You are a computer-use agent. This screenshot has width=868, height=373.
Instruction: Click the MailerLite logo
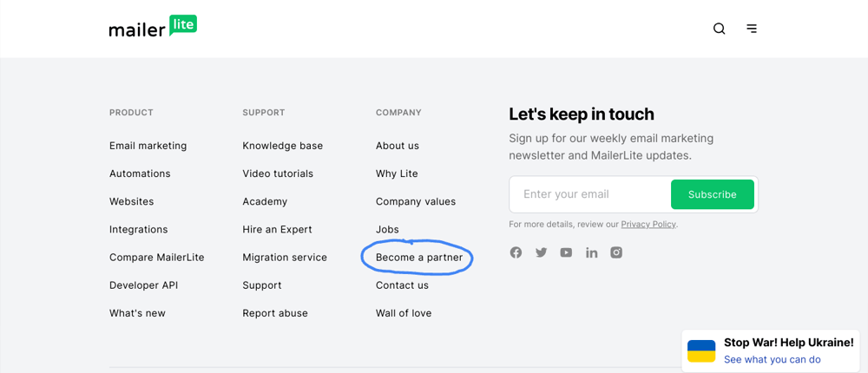[x=153, y=27]
